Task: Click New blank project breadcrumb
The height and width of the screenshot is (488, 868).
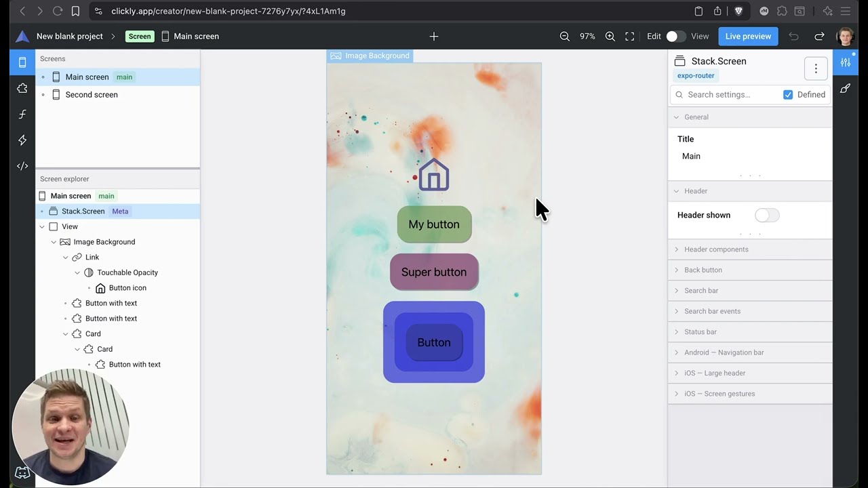Action: point(70,37)
